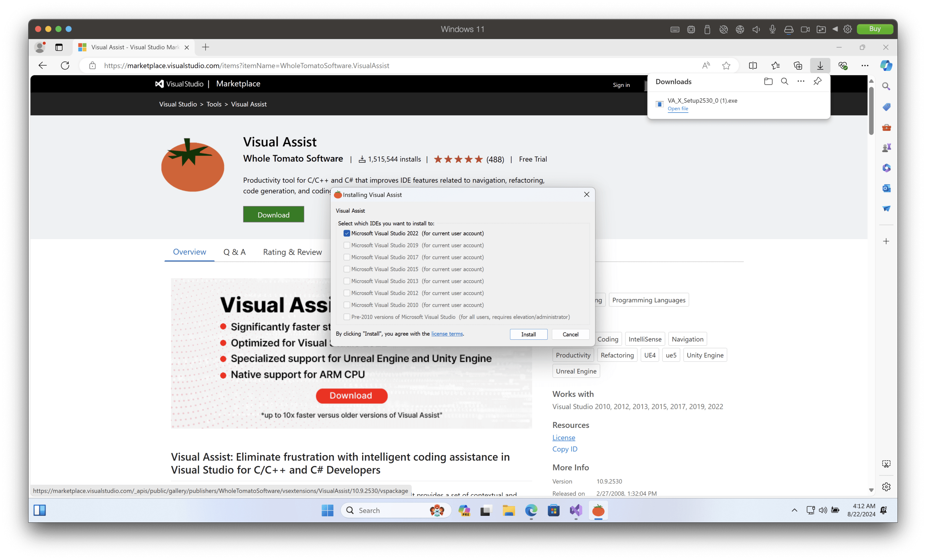926x560 pixels.
Task: Click Sign in on Marketplace header
Action: 621,85
